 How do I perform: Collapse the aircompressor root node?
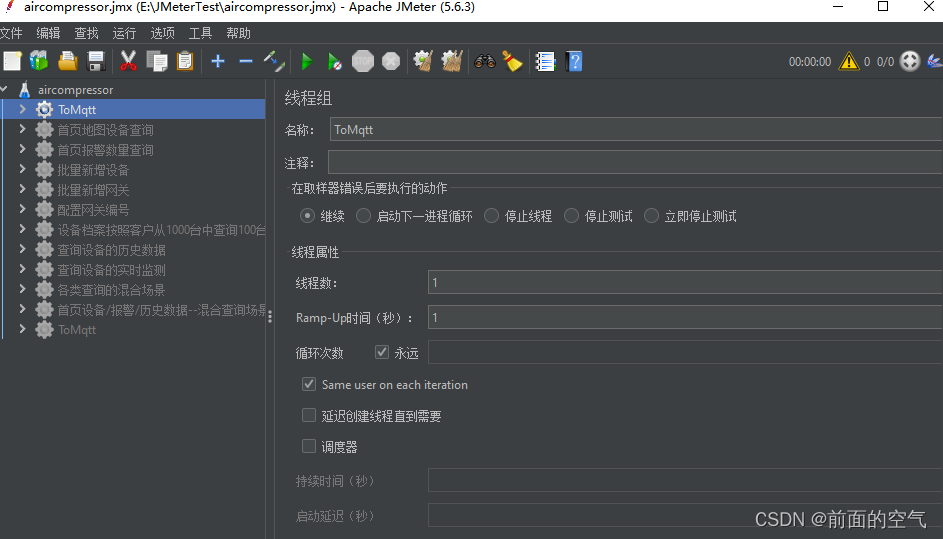click(4, 90)
